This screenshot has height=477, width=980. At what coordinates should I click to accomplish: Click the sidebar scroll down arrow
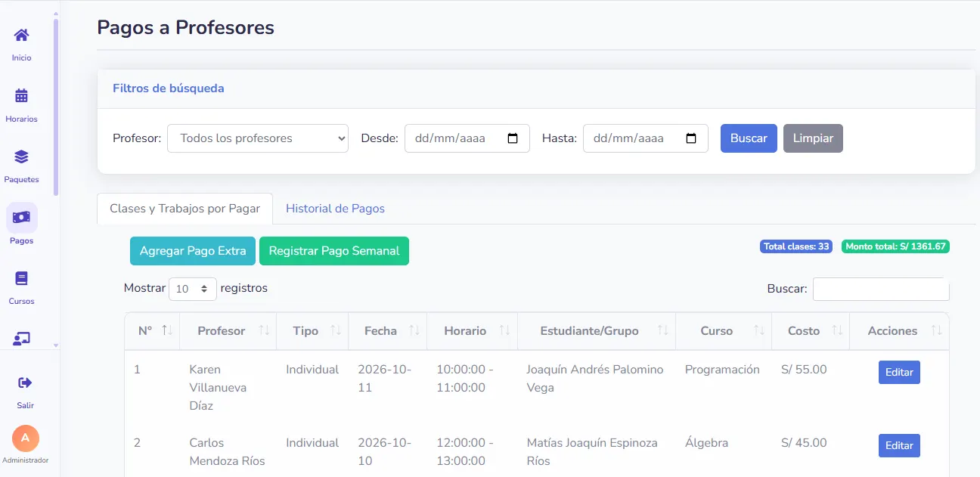(55, 345)
